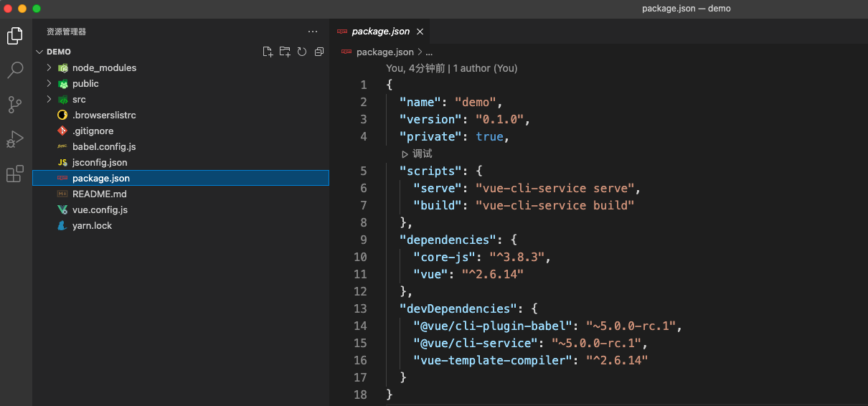Refresh the DEMO explorer
The image size is (868, 406).
click(x=302, y=52)
